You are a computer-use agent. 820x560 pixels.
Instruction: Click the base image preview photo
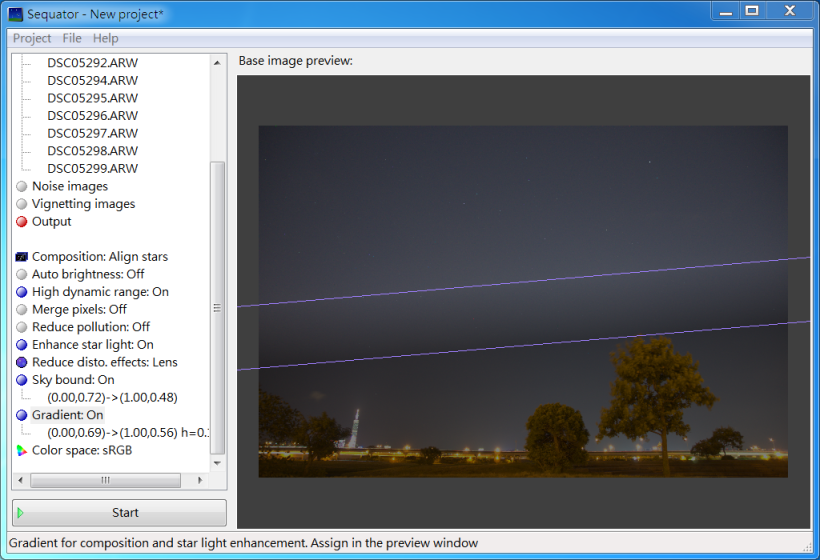(523, 301)
